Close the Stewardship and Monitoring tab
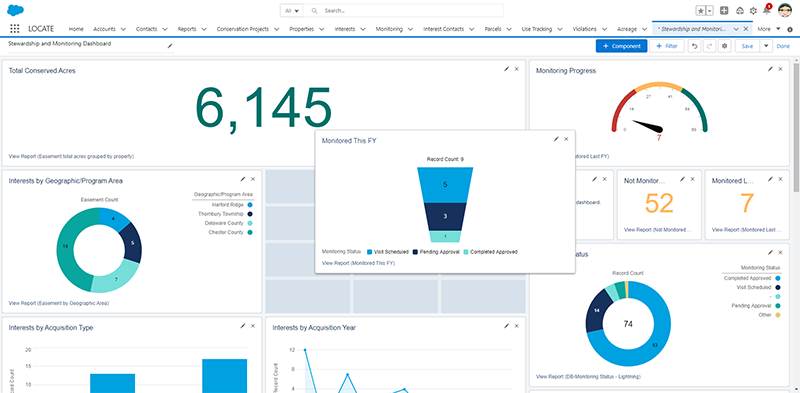 pos(745,29)
